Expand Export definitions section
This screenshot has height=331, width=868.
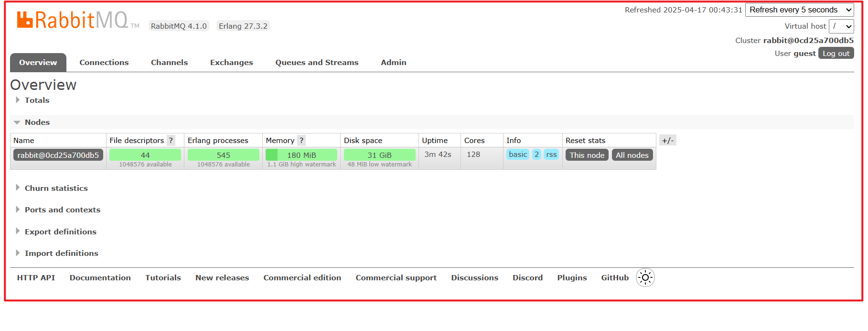(60, 232)
